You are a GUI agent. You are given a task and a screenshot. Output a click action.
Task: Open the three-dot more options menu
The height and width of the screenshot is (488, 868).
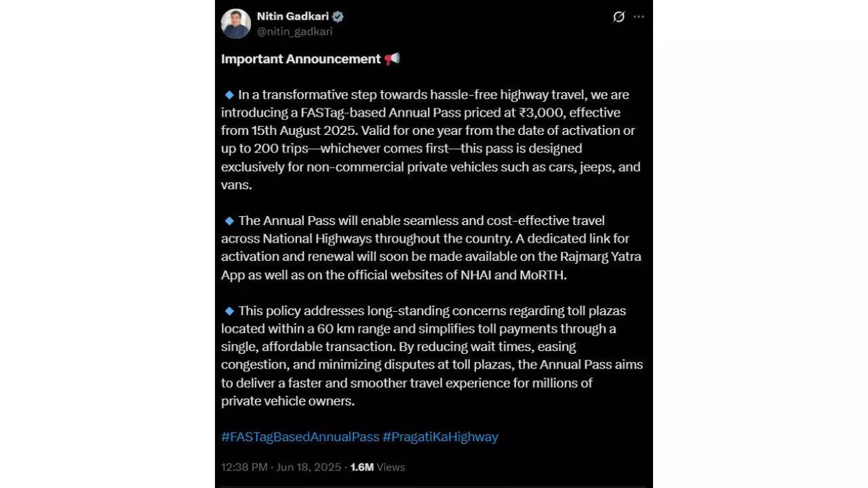(639, 17)
